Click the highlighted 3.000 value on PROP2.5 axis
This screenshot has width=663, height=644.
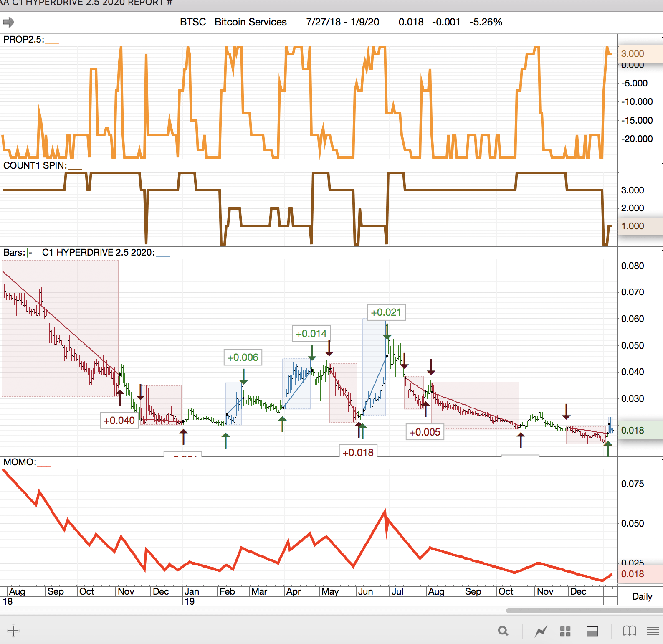pos(633,54)
